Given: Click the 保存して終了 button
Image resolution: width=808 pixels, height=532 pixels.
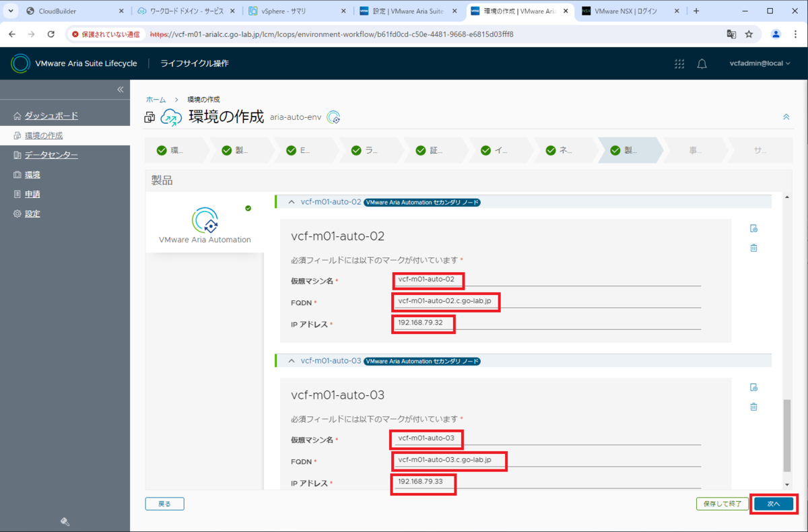Looking at the screenshot, I should 722,504.
